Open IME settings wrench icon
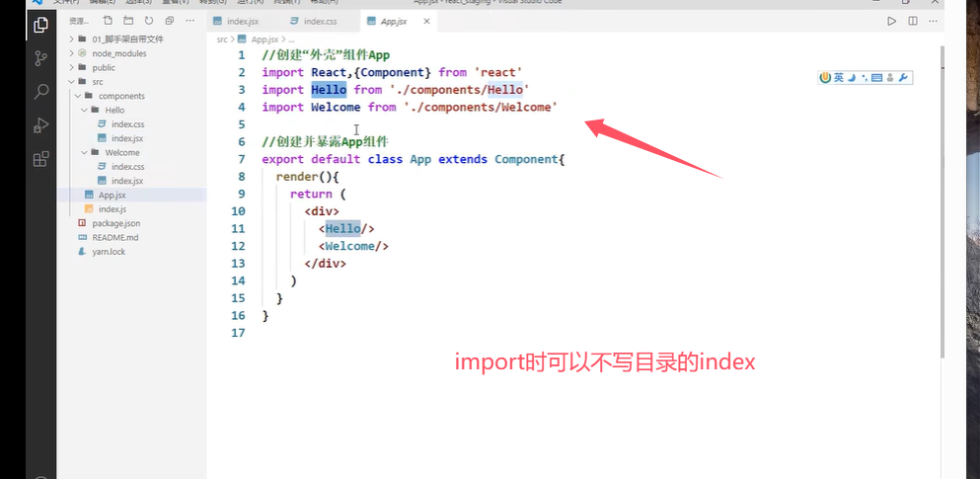The height and width of the screenshot is (479, 980). click(x=903, y=78)
